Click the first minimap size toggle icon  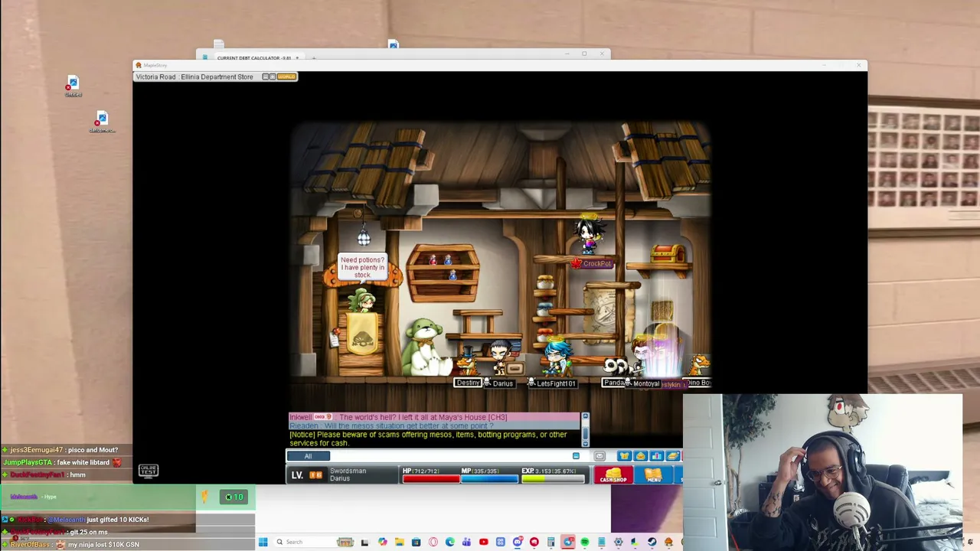(266, 77)
